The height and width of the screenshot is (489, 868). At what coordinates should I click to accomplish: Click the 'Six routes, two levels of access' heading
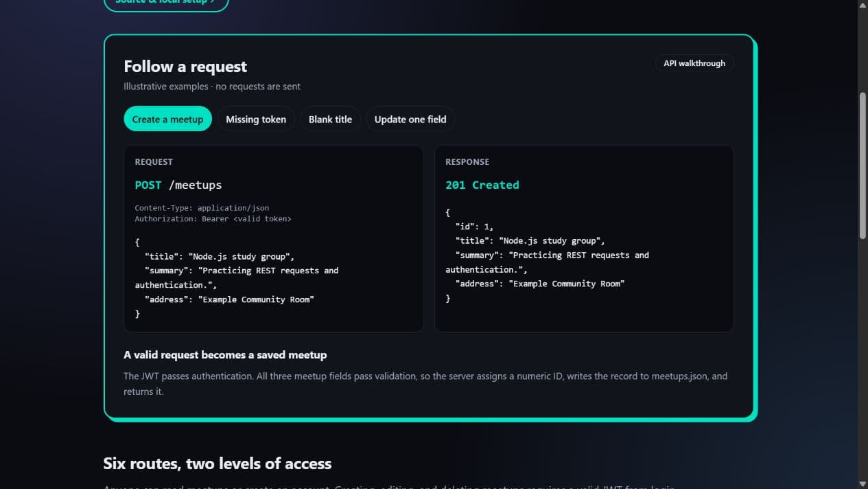pyautogui.click(x=218, y=464)
